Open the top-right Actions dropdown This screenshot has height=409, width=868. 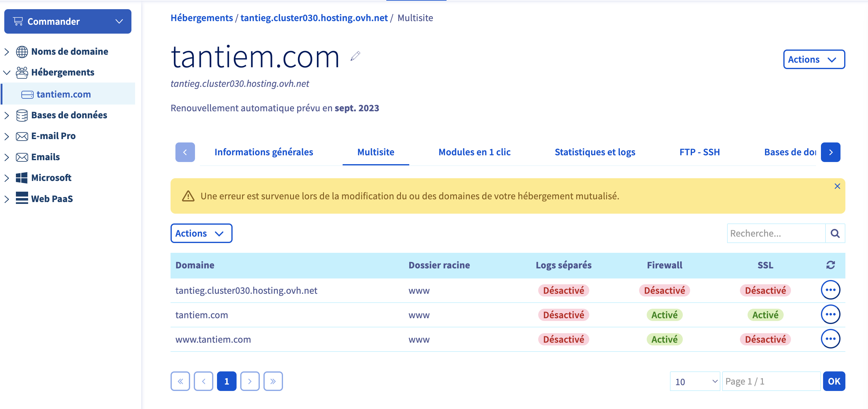click(813, 59)
